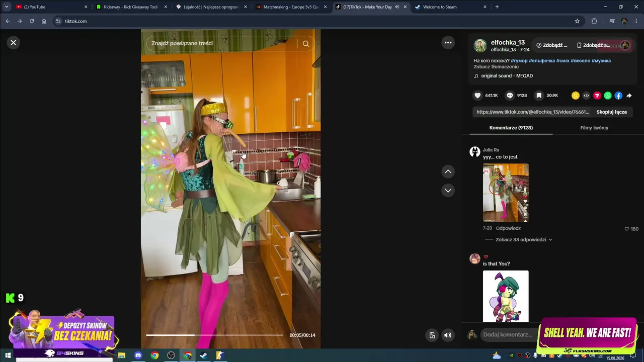Click Zobacz tłumaczenie to translate caption
This screenshot has width=644, height=362.
pos(496,67)
